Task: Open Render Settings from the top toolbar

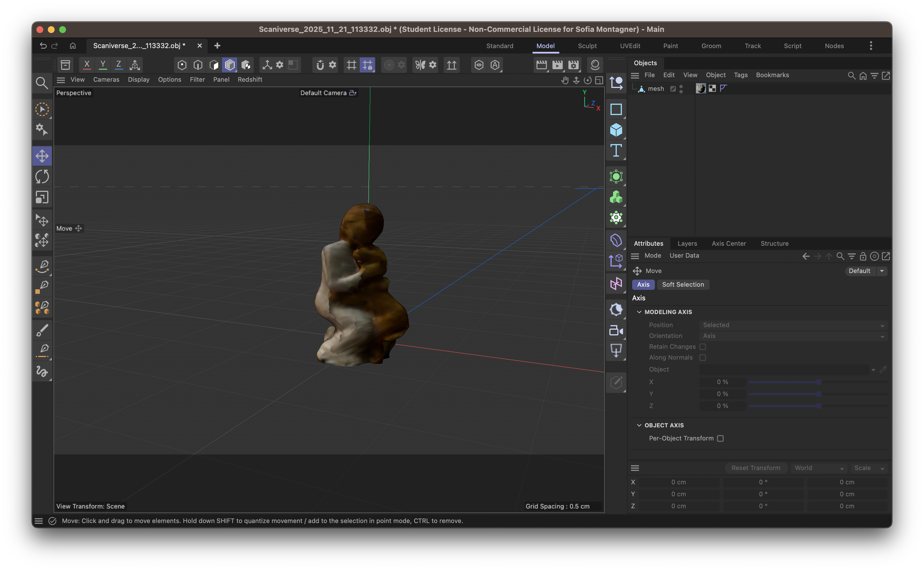Action: click(573, 64)
